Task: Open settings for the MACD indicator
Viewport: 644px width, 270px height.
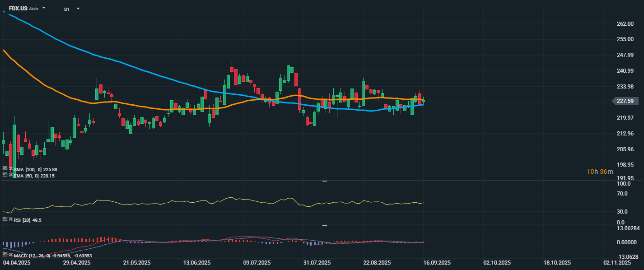Action: [x=5, y=255]
